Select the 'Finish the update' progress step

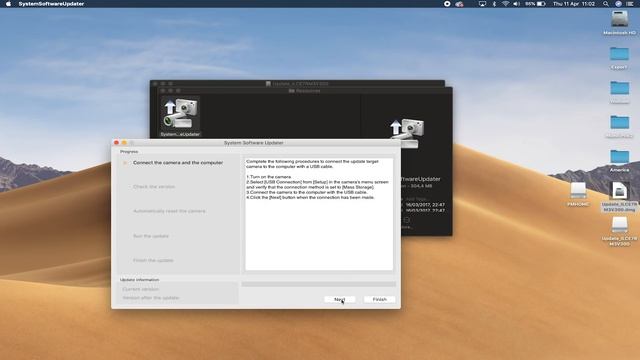(153, 260)
